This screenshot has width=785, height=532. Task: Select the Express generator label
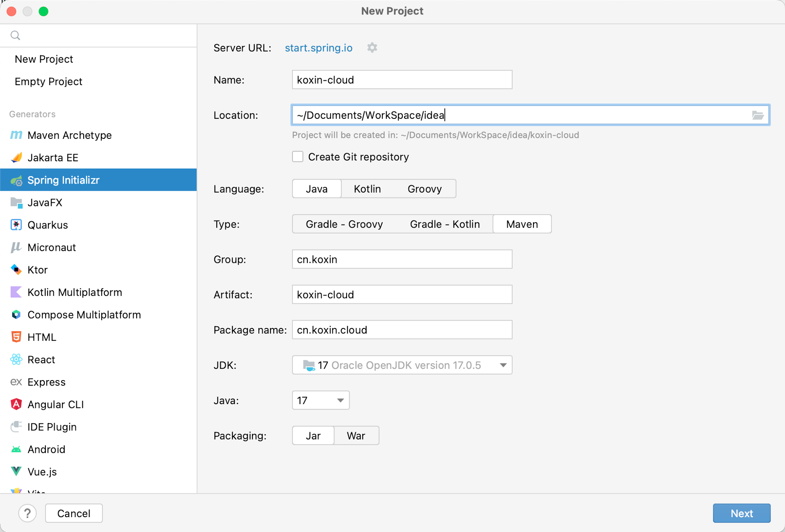tap(46, 382)
